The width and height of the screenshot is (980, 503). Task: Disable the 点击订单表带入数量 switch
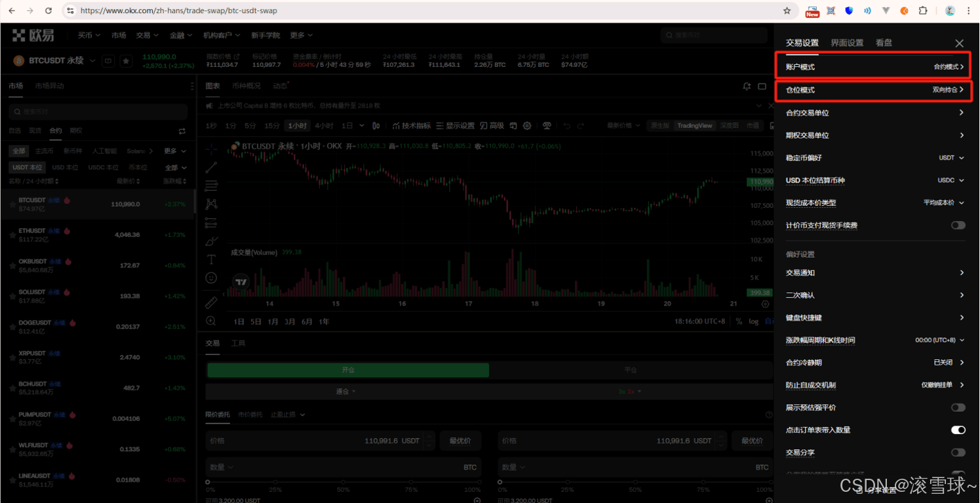[958, 430]
